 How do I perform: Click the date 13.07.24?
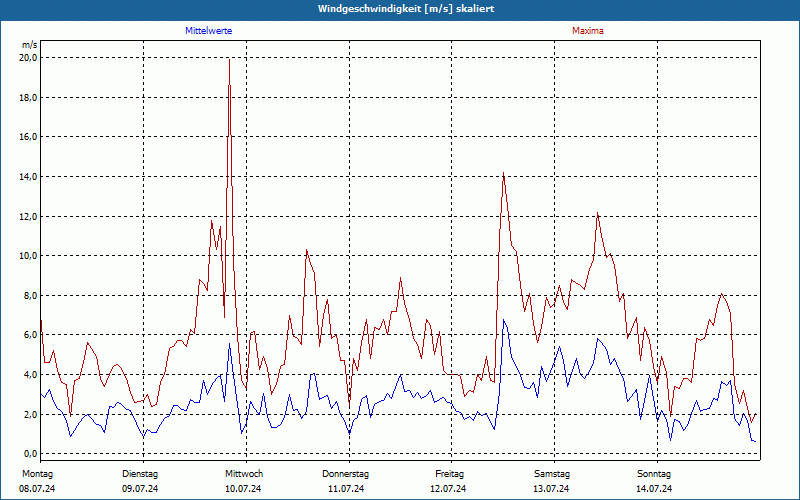551,489
